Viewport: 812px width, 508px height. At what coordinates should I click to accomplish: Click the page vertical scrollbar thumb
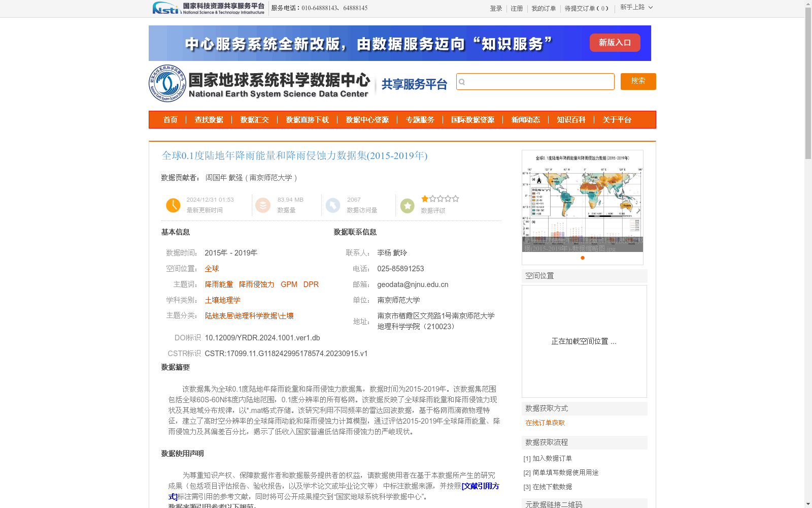pyautogui.click(x=808, y=84)
